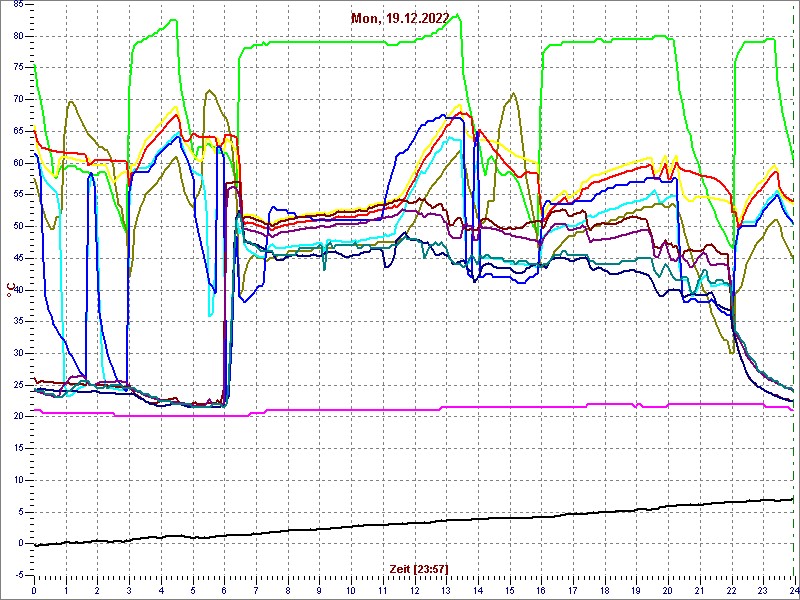Screen dimensions: 800x600
Task: Select the '25' temperature axis value
Action: (18, 385)
